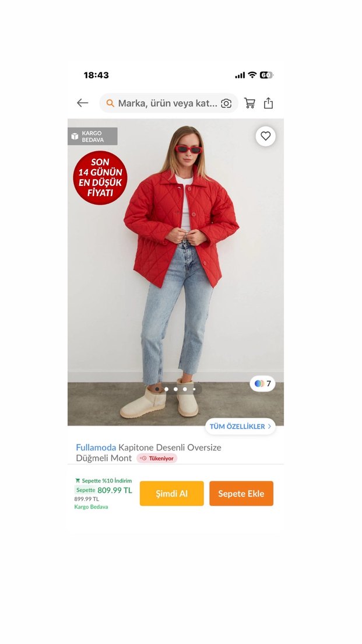Screen dimensions: 362x644
Task: Tap the share icon
Action: [x=268, y=103]
